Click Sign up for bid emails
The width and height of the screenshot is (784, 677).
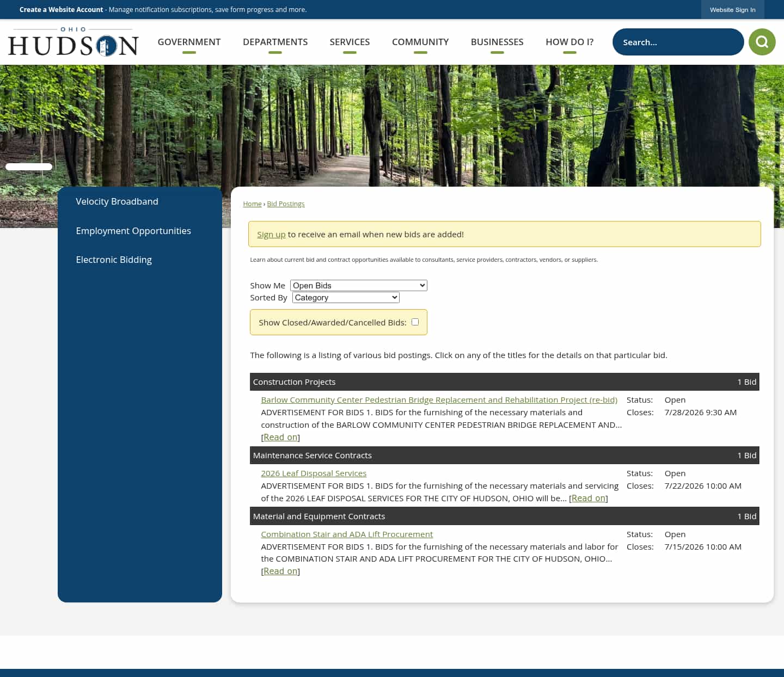tap(271, 235)
